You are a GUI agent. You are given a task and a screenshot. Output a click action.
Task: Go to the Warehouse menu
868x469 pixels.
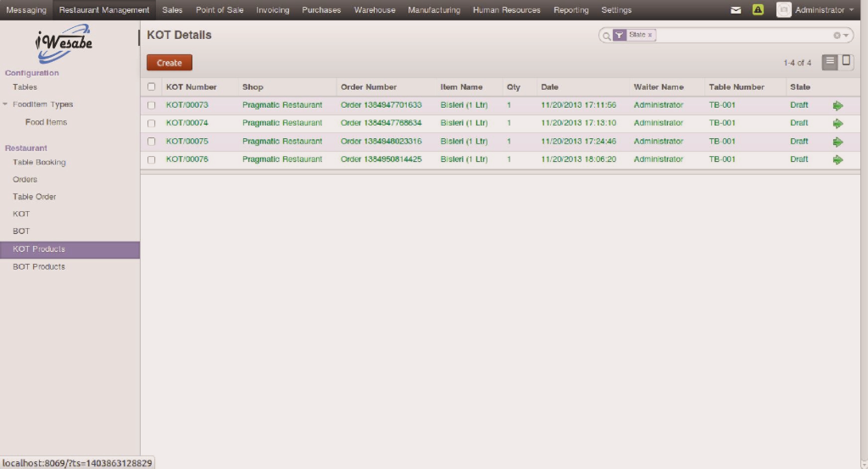[374, 10]
